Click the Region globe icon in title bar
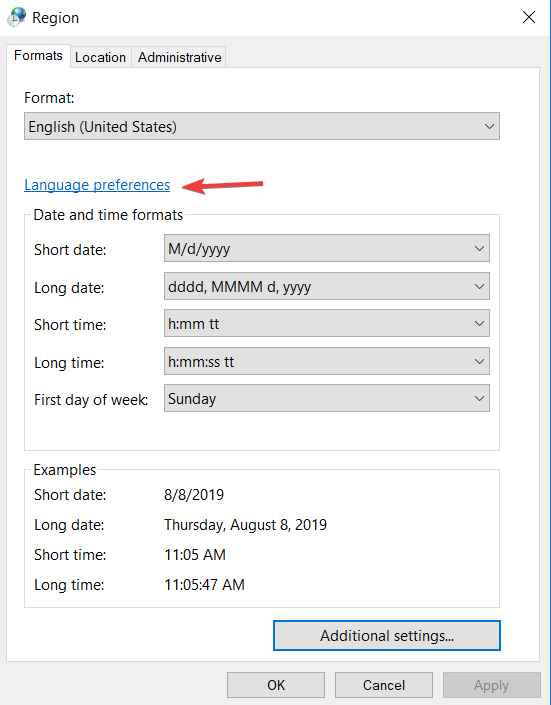The image size is (551, 705). click(17, 17)
